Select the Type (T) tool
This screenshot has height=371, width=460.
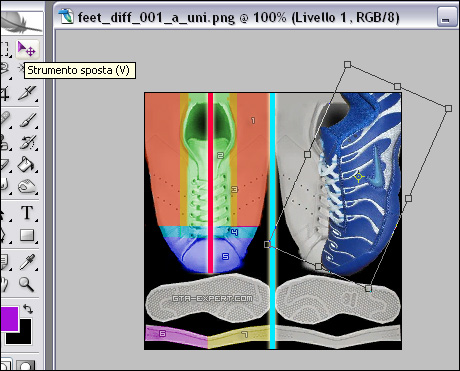(x=27, y=213)
